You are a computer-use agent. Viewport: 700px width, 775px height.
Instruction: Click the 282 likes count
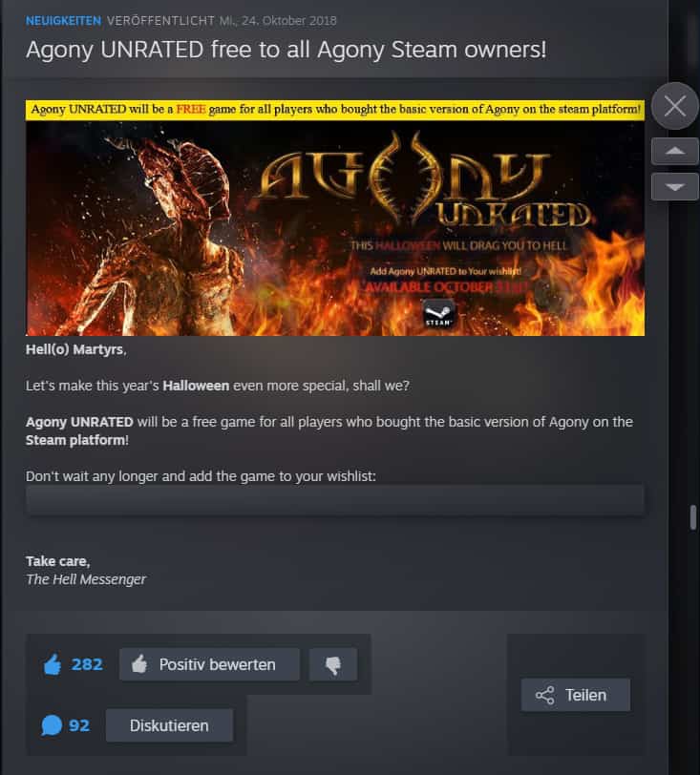[x=87, y=664]
